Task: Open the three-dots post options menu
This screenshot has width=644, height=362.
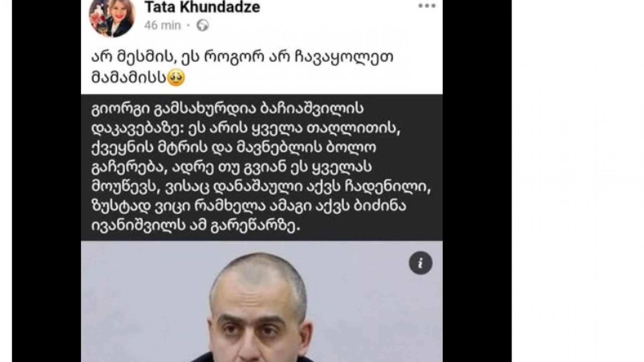Action: pyautogui.click(x=427, y=6)
